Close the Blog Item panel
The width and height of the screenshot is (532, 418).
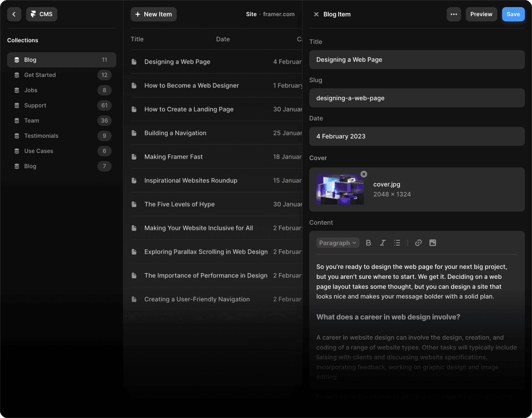316,14
